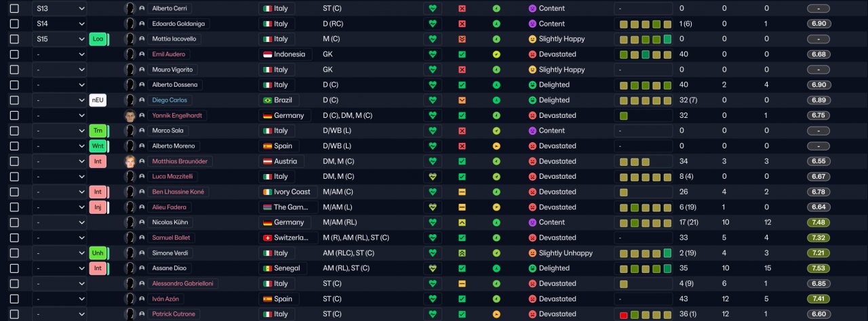The height and width of the screenshot is (321, 868).
Task: Open the S13 squad position dropdown
Action: 60,9
